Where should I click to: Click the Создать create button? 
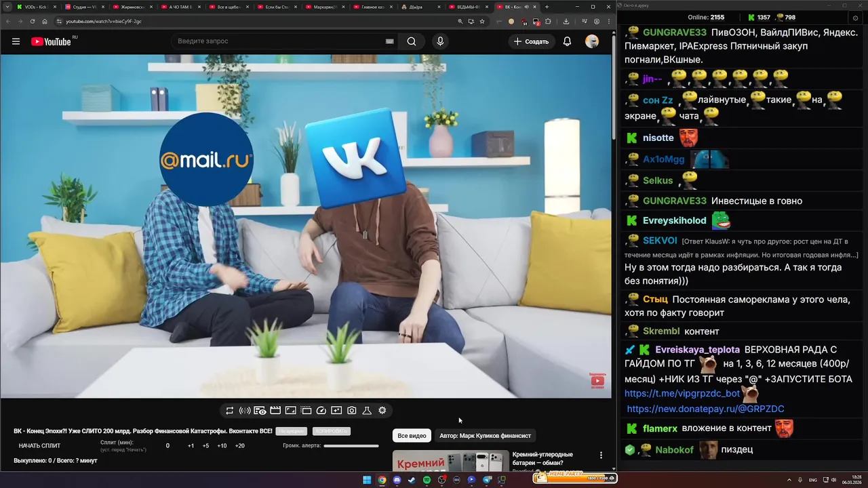tap(532, 41)
